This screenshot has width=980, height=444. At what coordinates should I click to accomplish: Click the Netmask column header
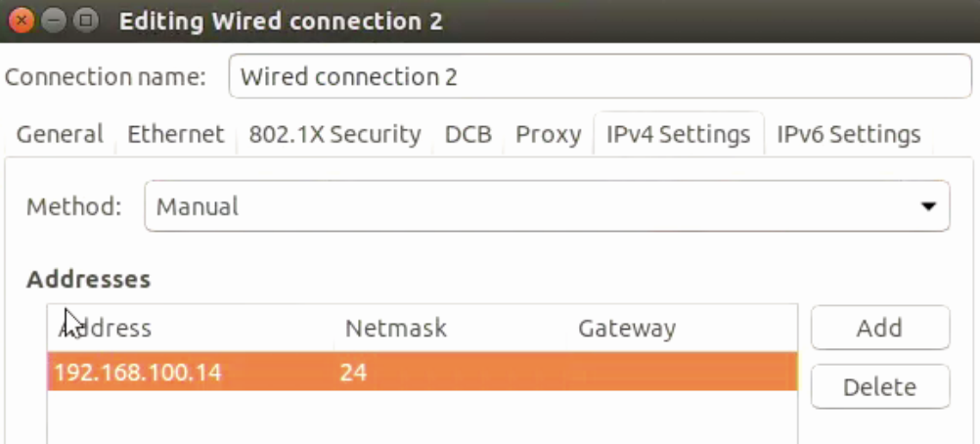450,328
